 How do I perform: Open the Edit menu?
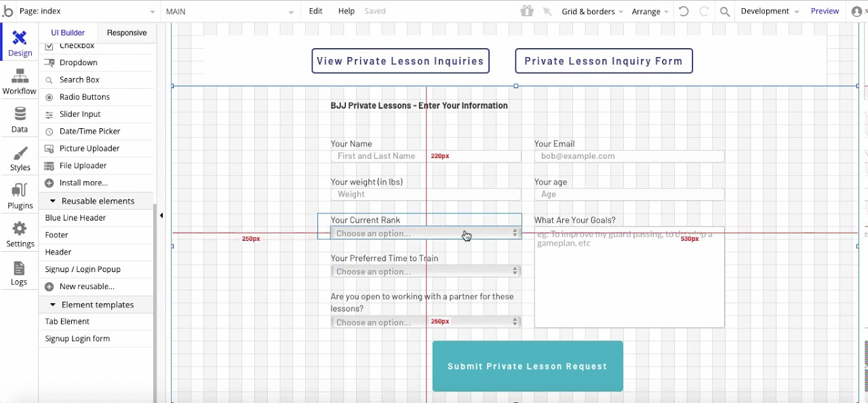(x=315, y=12)
